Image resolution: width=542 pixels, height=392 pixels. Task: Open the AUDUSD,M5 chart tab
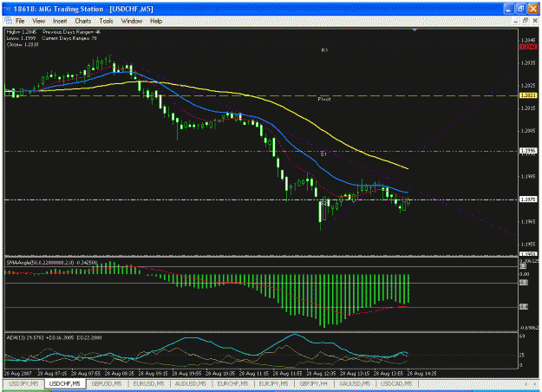point(191,383)
